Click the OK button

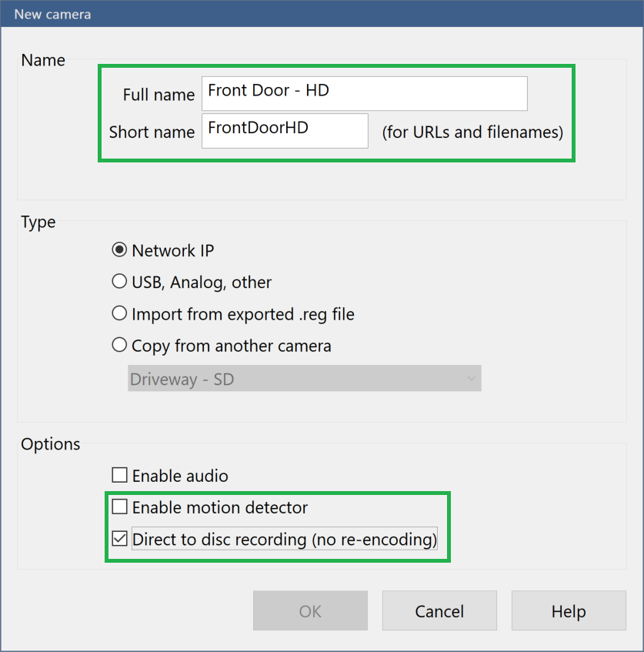click(x=310, y=610)
